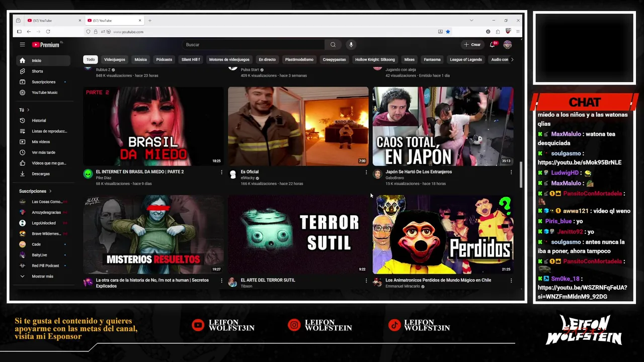Open options for Animatronicos Perdidos video
The image size is (644, 362).
click(x=511, y=280)
